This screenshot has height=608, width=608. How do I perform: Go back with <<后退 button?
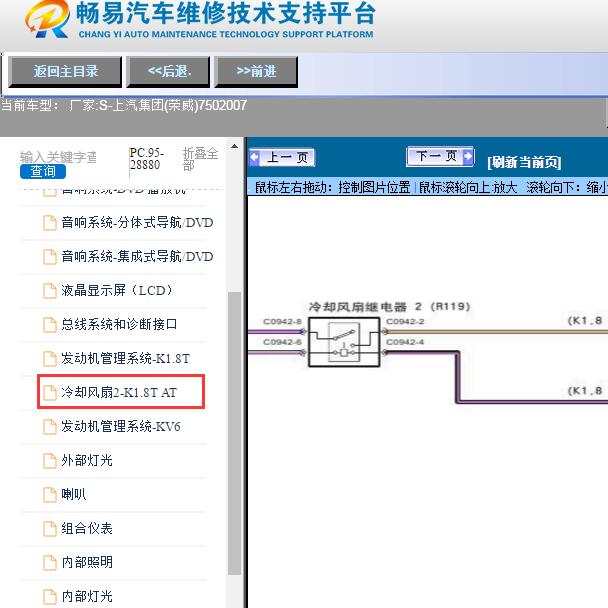pyautogui.click(x=168, y=72)
